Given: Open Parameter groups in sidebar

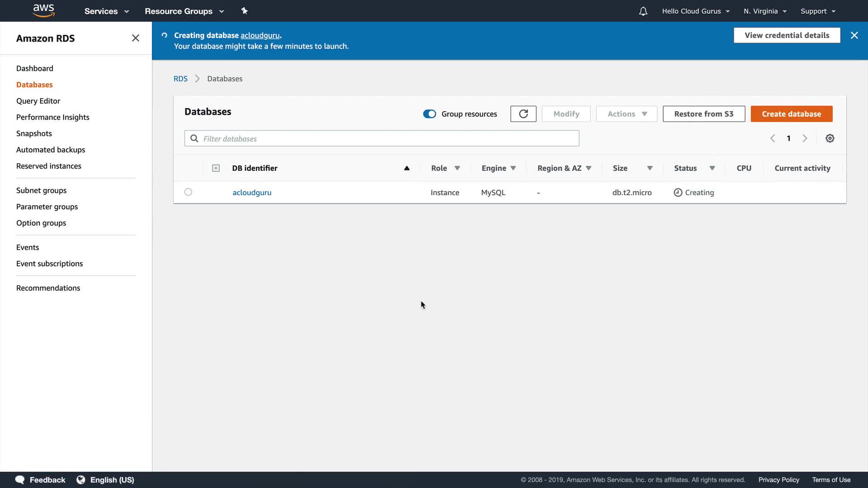Looking at the screenshot, I should [x=47, y=206].
